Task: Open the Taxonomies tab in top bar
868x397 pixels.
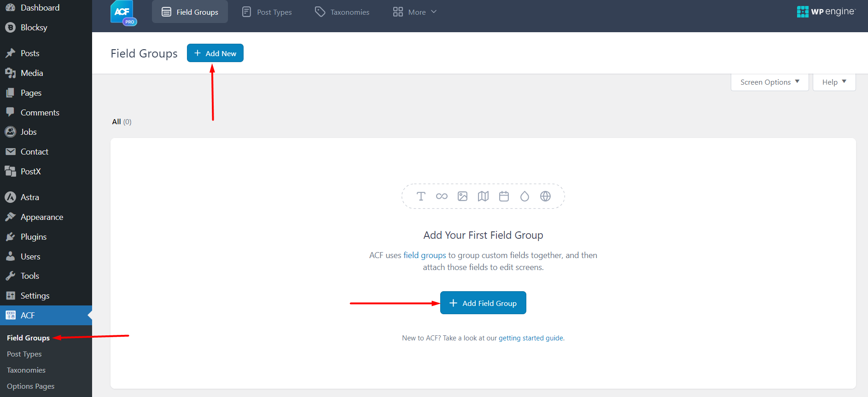Action: pos(342,12)
